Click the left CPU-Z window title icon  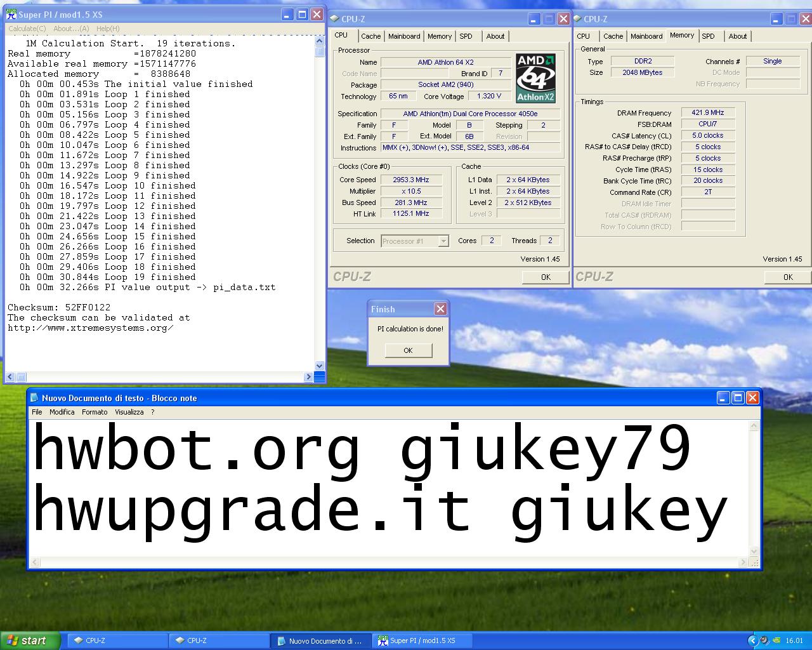coord(334,19)
